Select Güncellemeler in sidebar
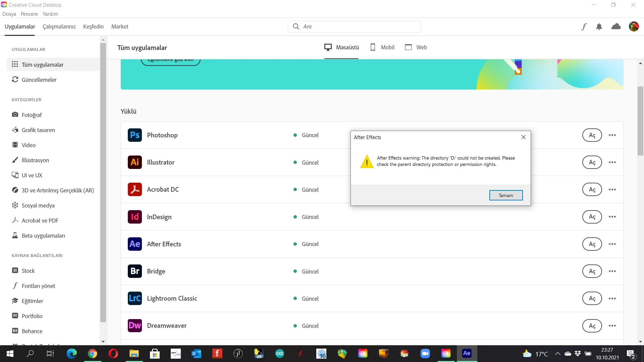This screenshot has height=362, width=644. 39,80
